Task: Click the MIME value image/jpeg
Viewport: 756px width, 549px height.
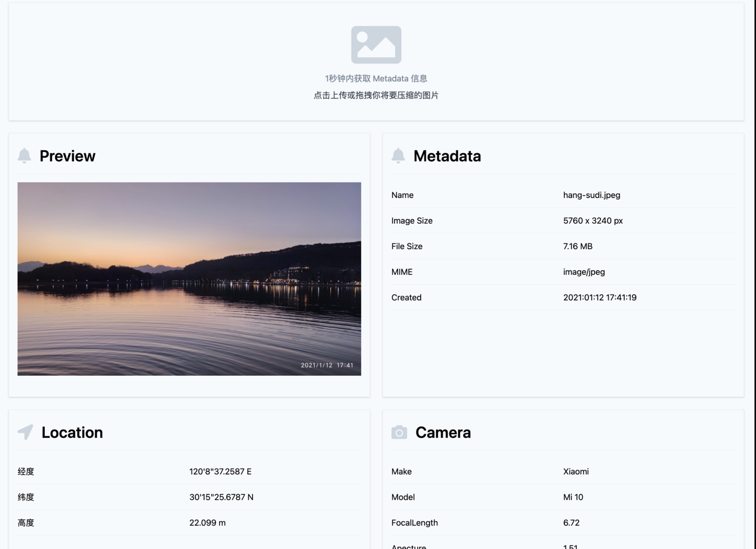Action: [584, 272]
